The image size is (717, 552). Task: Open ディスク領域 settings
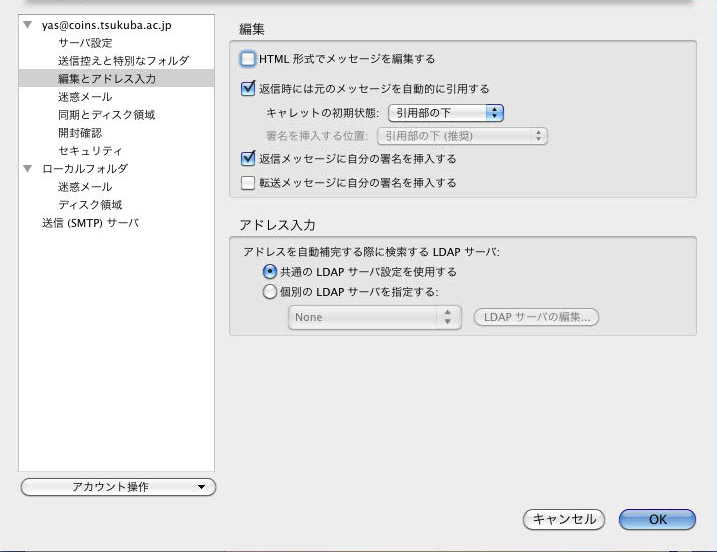click(x=90, y=204)
